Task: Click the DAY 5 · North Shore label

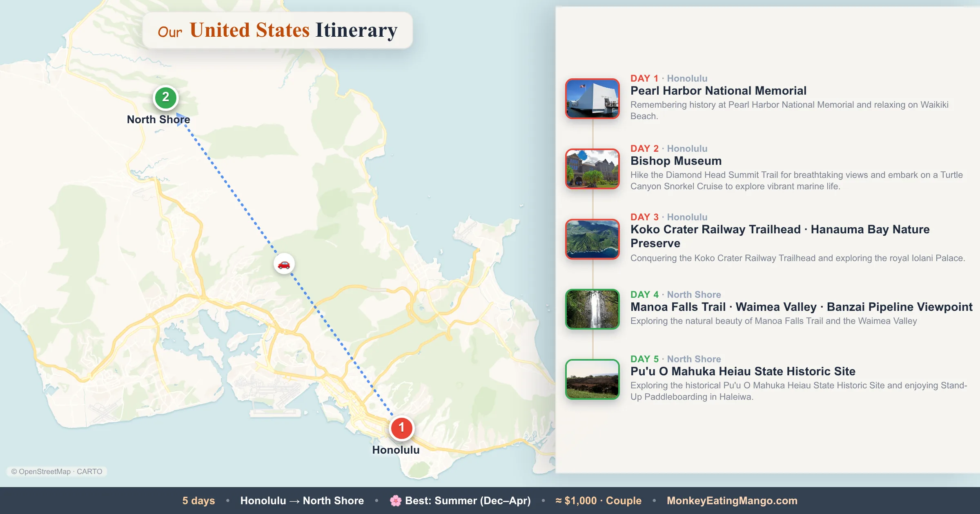Action: point(676,359)
